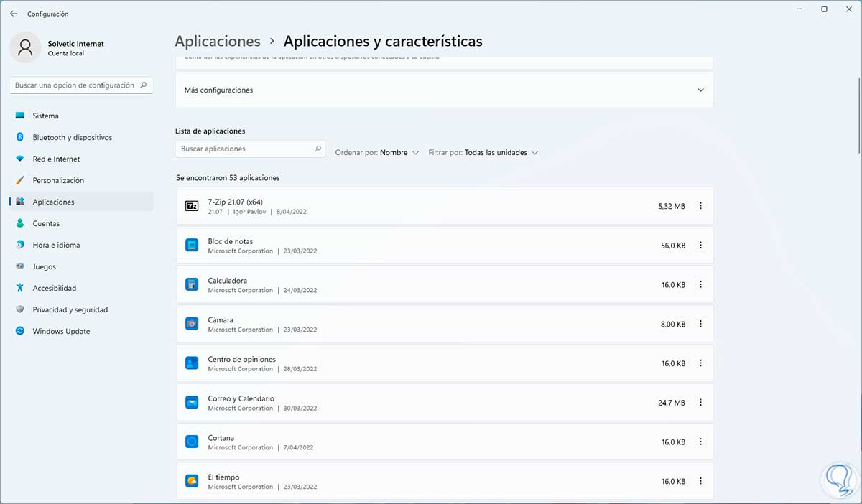Click the Solvetic Internet account avatar
Image resolution: width=862 pixels, height=504 pixels.
click(x=25, y=47)
